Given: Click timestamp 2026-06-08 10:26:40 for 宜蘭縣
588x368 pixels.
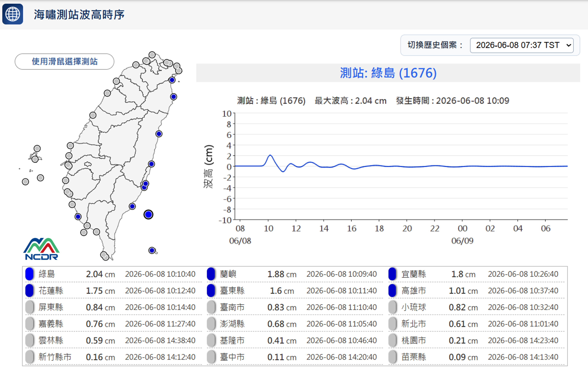Looking at the screenshot, I should [x=523, y=274].
